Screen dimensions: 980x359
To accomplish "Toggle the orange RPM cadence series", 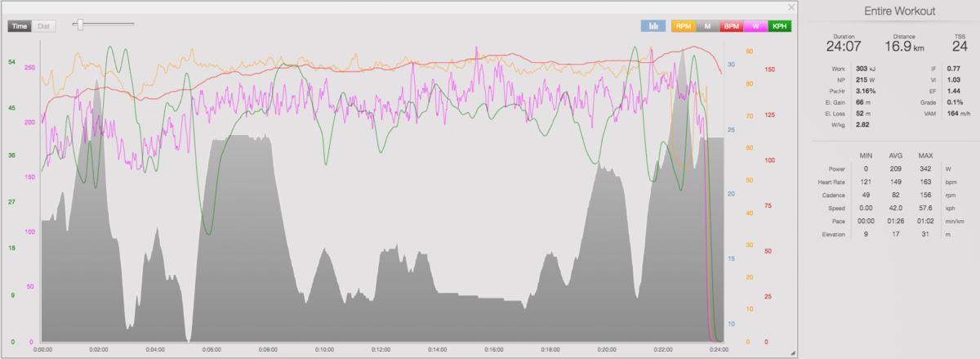I will [x=684, y=26].
